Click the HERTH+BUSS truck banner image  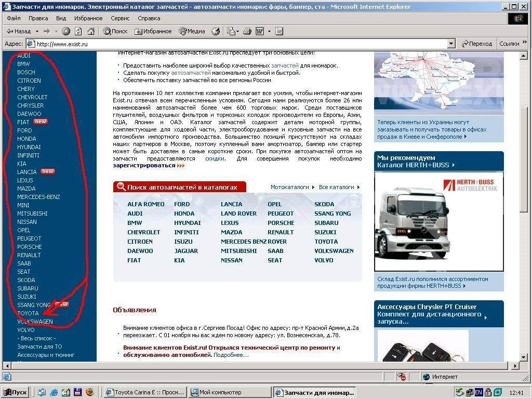pos(438,222)
